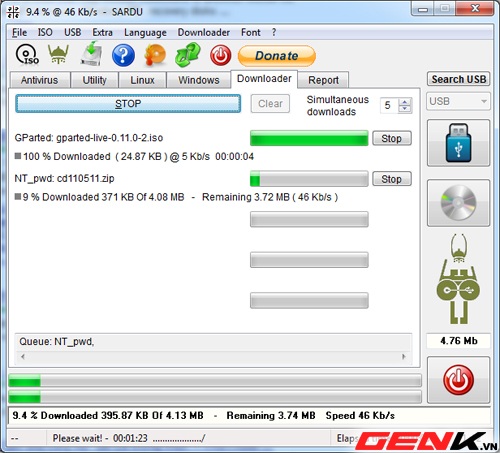Click the green horned helmet toolbar icon

pos(58,54)
